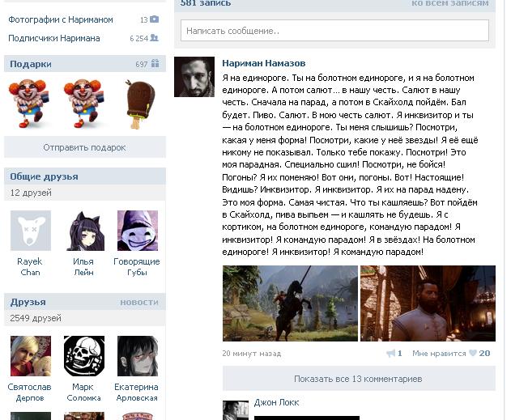Click the gift box icon in Подарки header
This screenshot has width=511, height=420.
pyautogui.click(x=155, y=63)
